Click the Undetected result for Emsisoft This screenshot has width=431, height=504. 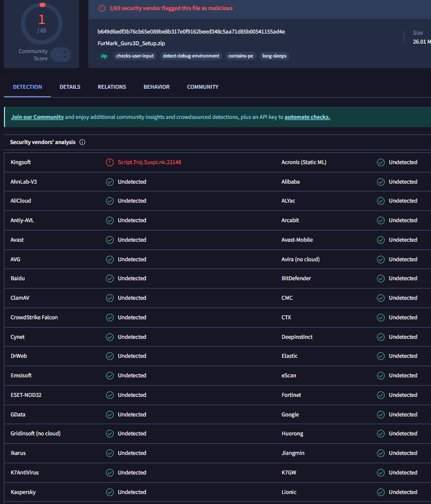[x=132, y=376]
